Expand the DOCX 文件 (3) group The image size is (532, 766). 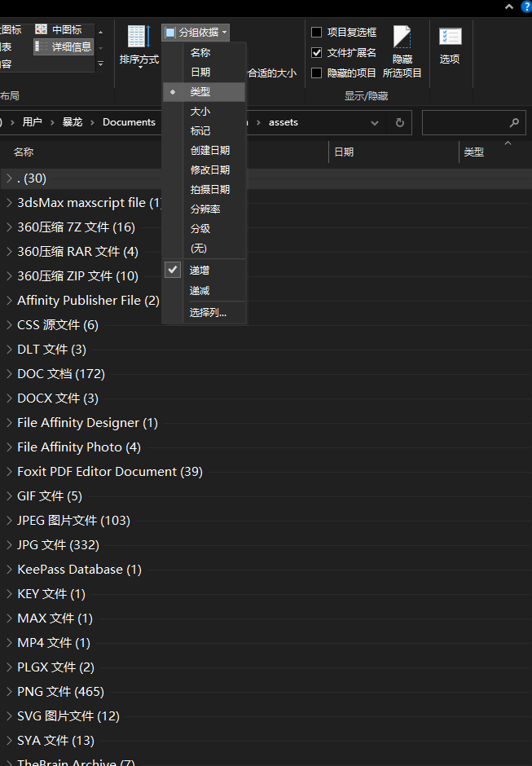pos(9,398)
